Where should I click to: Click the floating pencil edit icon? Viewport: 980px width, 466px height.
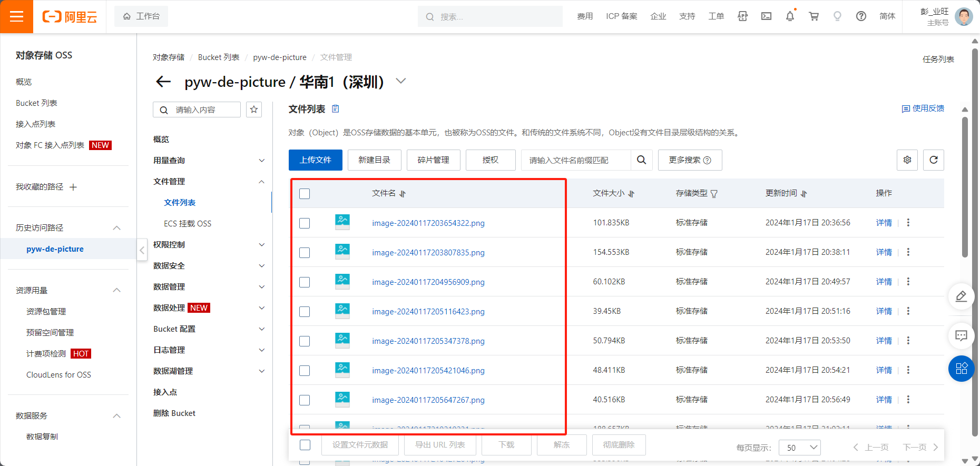tap(961, 296)
